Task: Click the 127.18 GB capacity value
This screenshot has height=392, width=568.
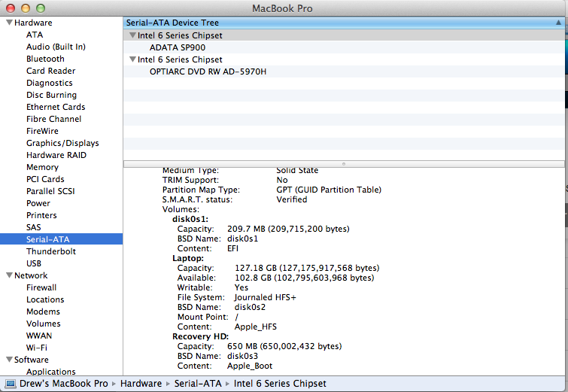Action: pos(307,268)
